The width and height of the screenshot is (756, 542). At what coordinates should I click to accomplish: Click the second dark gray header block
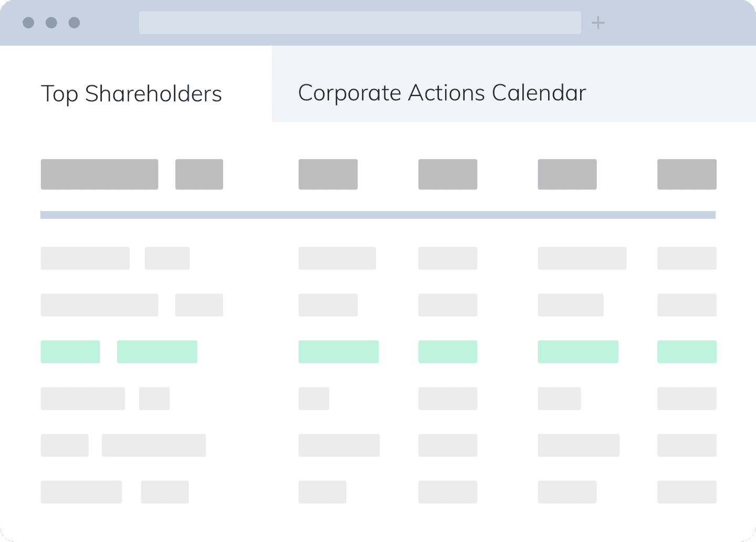(199, 174)
